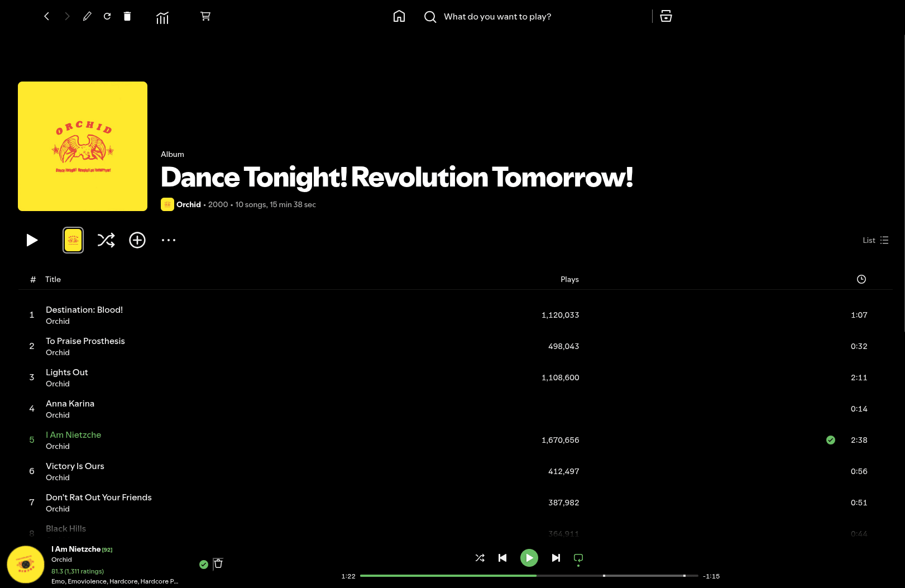Enable shuffle for this album

point(106,240)
